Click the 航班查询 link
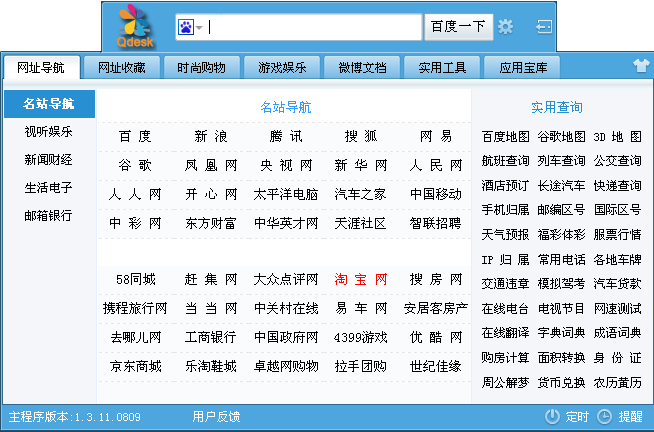654x432 pixels. point(505,161)
